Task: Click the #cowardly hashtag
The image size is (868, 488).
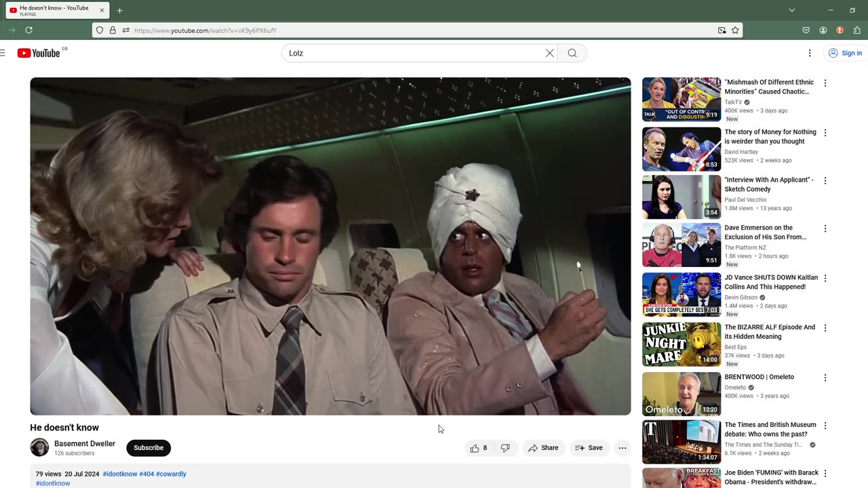Action: [x=171, y=474]
